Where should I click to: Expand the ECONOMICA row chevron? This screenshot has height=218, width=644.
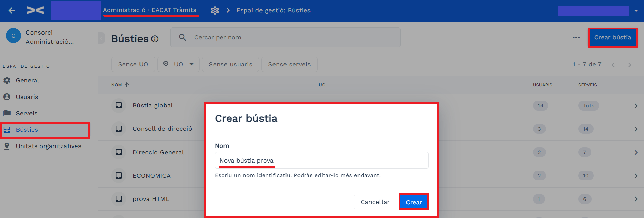pyautogui.click(x=636, y=176)
